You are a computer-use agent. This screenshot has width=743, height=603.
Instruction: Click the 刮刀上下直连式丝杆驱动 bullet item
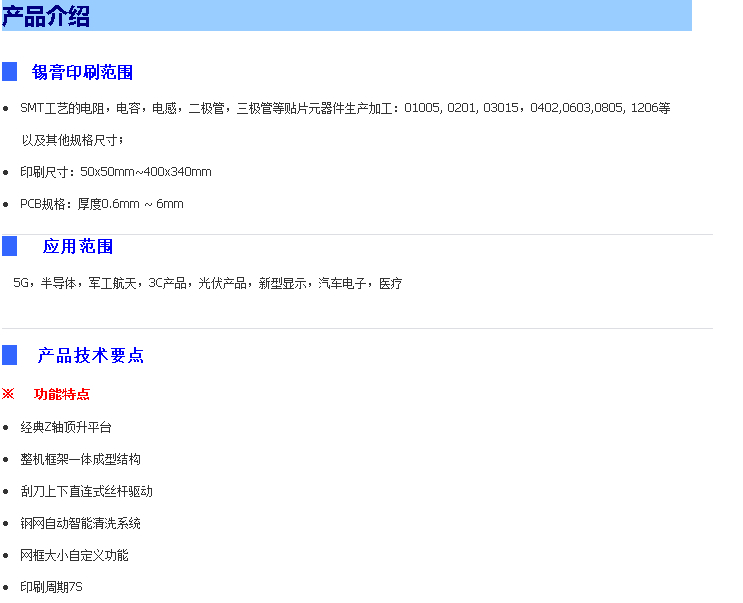(x=86, y=491)
